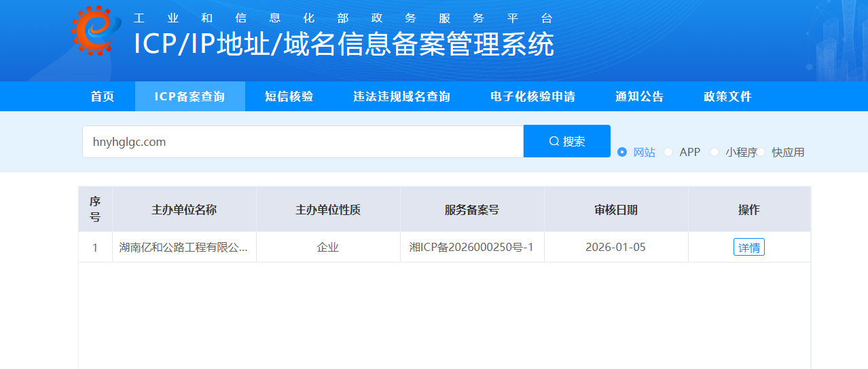Click the 主办单位性质 column header
The width and height of the screenshot is (868, 369).
click(x=328, y=210)
